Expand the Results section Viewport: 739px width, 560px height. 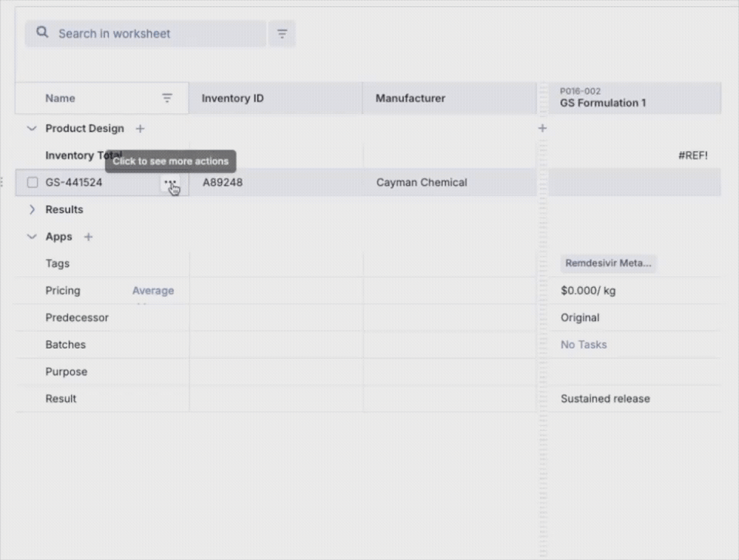pos(32,210)
